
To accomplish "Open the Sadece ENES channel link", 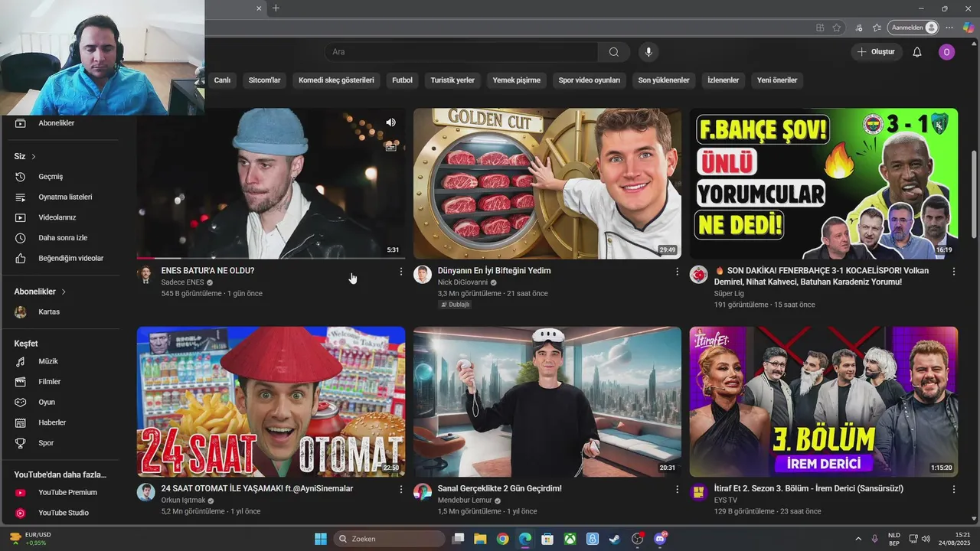I will [x=182, y=282].
